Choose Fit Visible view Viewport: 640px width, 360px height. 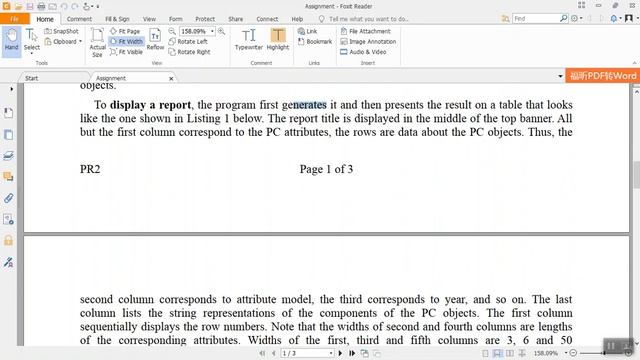(126, 52)
